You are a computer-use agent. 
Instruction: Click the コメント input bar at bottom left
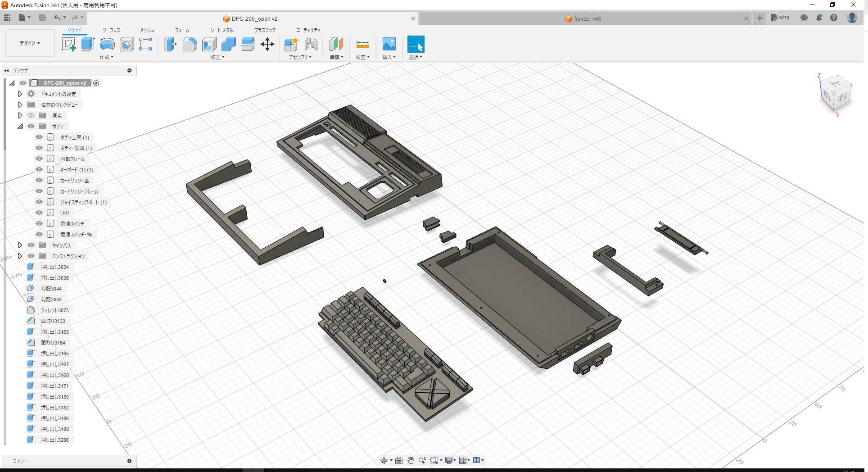68,460
